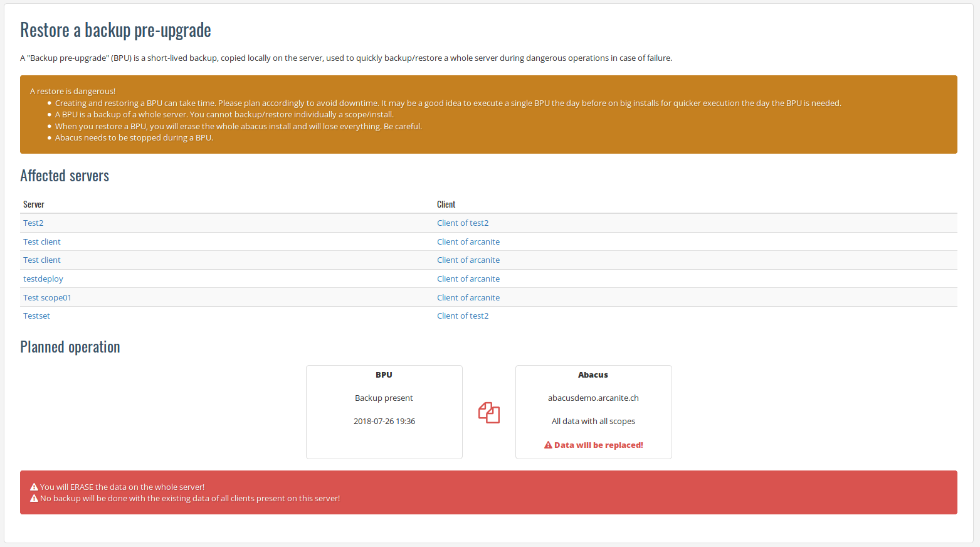Click the bullet about erasing the whole abacus install

point(238,126)
